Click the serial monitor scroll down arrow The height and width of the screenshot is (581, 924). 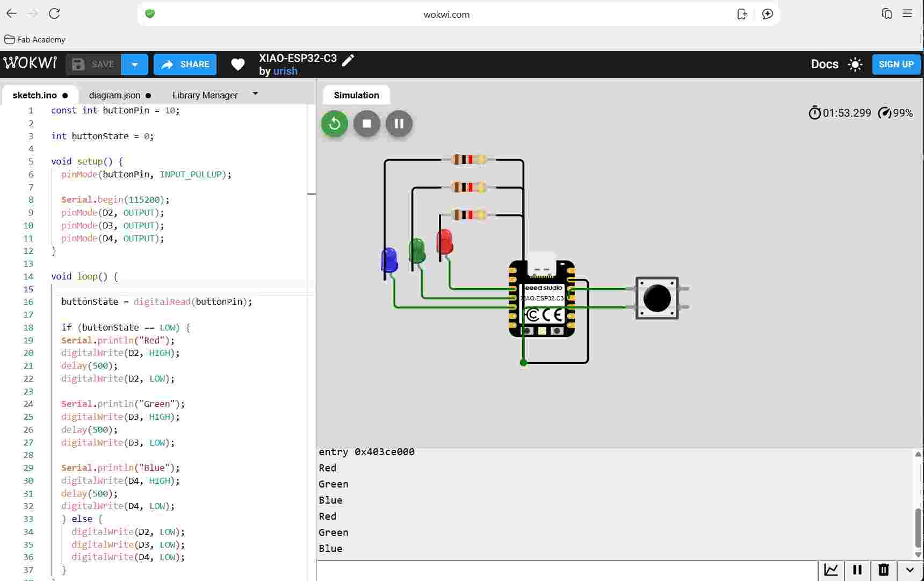pyautogui.click(x=918, y=555)
